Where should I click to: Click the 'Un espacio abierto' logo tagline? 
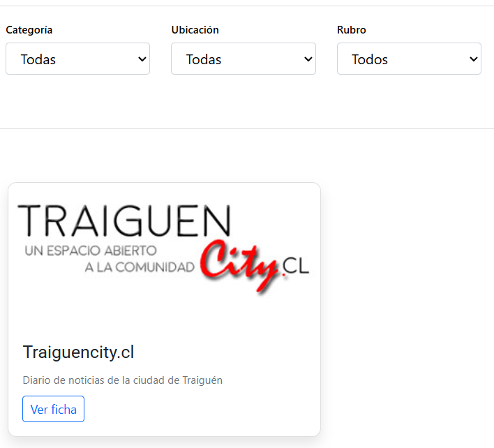point(91,251)
